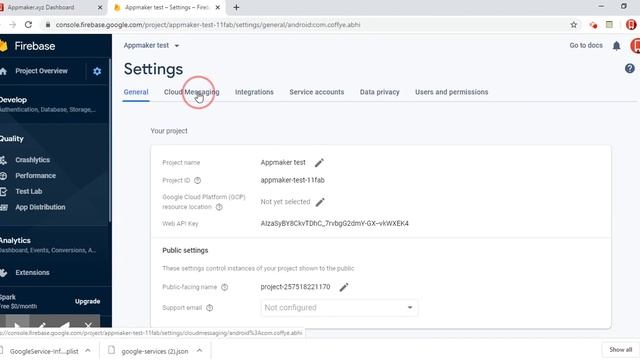Open a new browser tab
This screenshot has width=640, height=360.
pyautogui.click(x=236, y=7)
